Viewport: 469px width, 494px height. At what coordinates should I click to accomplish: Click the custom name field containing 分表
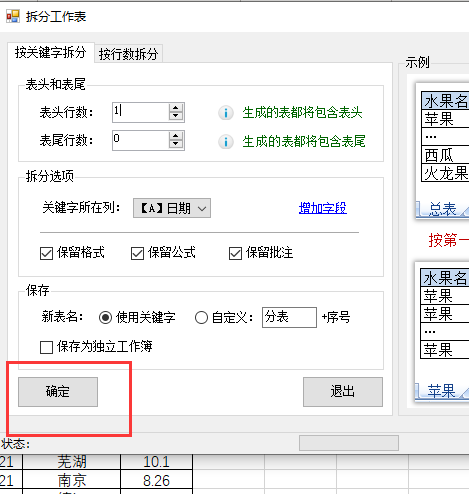[x=289, y=317]
